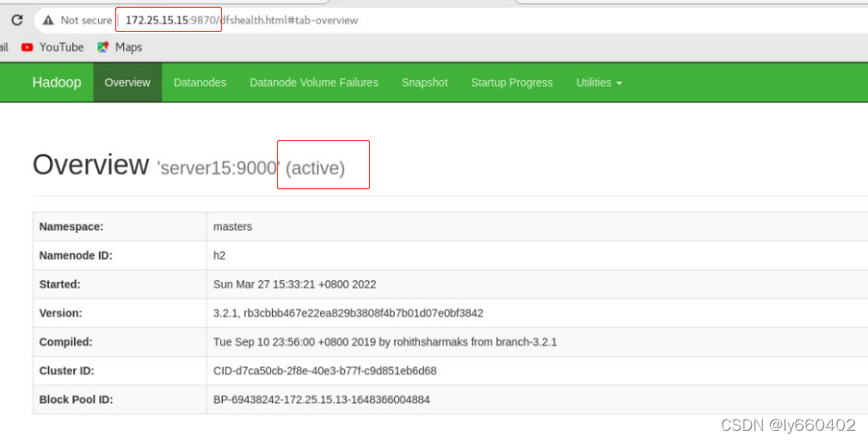
Task: Open the Datanodes tab
Action: (200, 83)
